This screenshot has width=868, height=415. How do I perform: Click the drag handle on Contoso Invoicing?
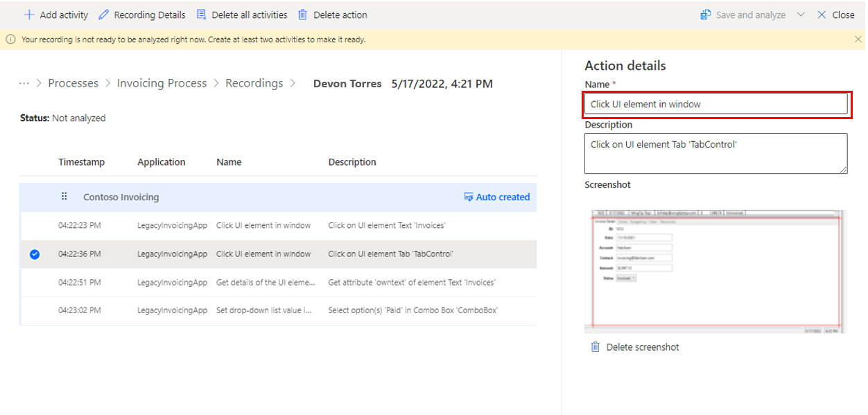pyautogui.click(x=64, y=197)
